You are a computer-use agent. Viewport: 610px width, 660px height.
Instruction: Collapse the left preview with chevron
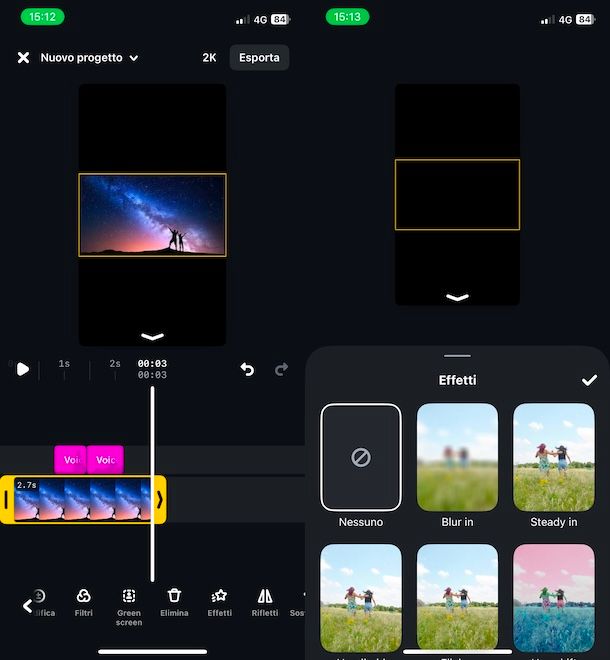152,337
